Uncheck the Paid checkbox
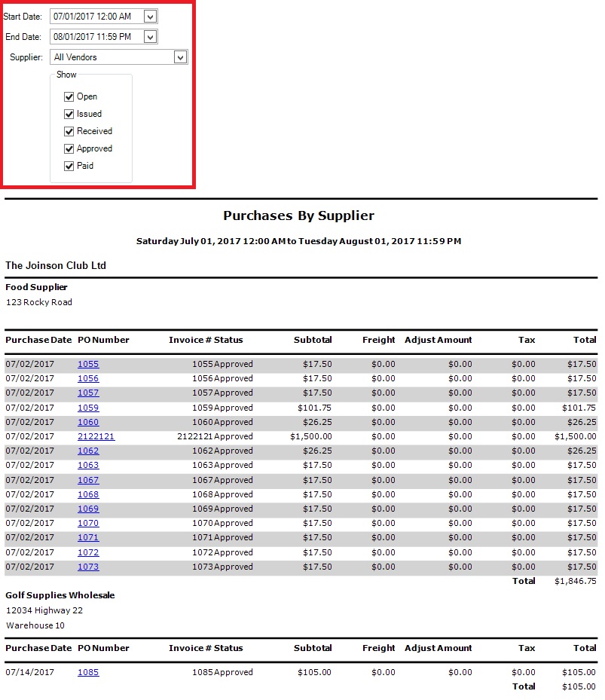Screen dimensions: 605x700 pos(69,166)
